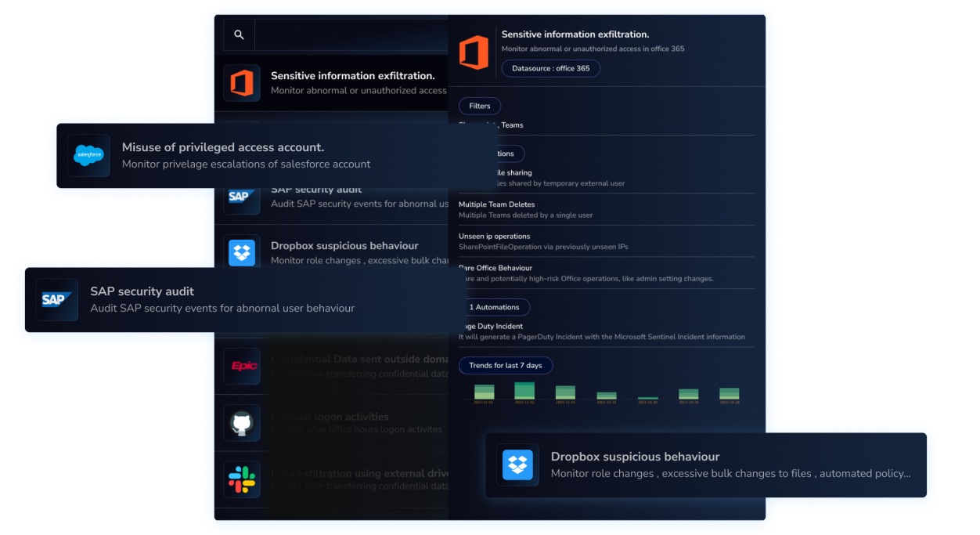Click the Office 365 icon in the list
This screenshot has height=535, width=980.
tap(242, 82)
